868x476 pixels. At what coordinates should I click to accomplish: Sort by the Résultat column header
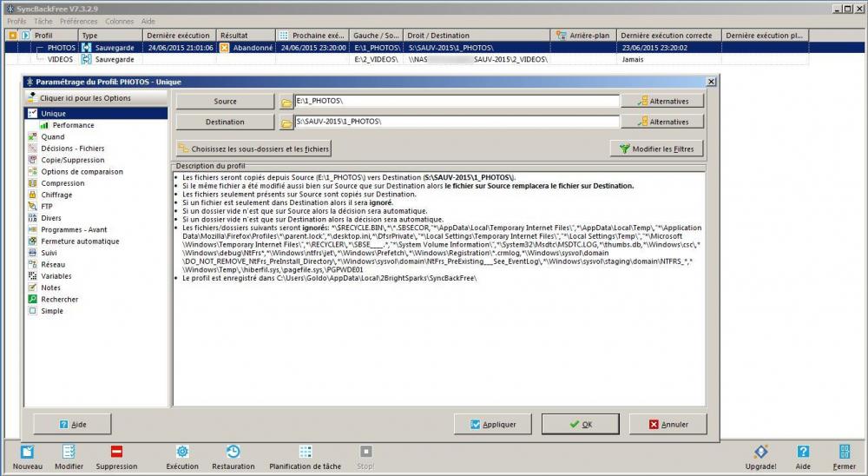246,36
